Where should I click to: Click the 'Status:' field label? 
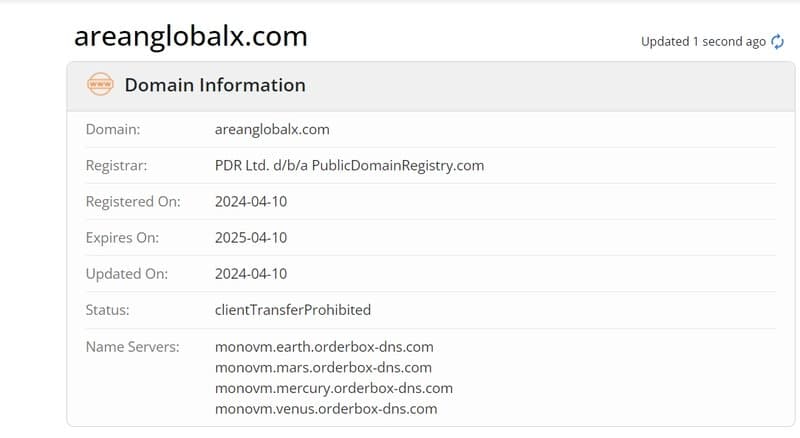[108, 310]
